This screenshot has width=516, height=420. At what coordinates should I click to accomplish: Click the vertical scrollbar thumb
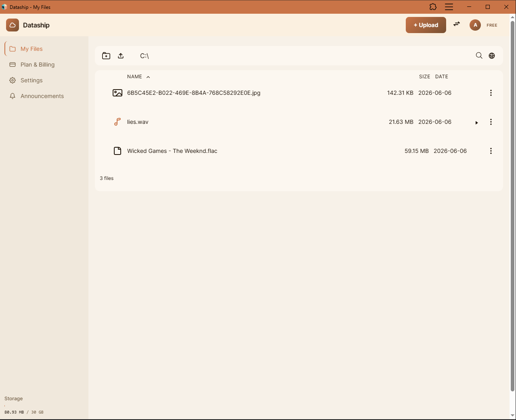coord(513,206)
